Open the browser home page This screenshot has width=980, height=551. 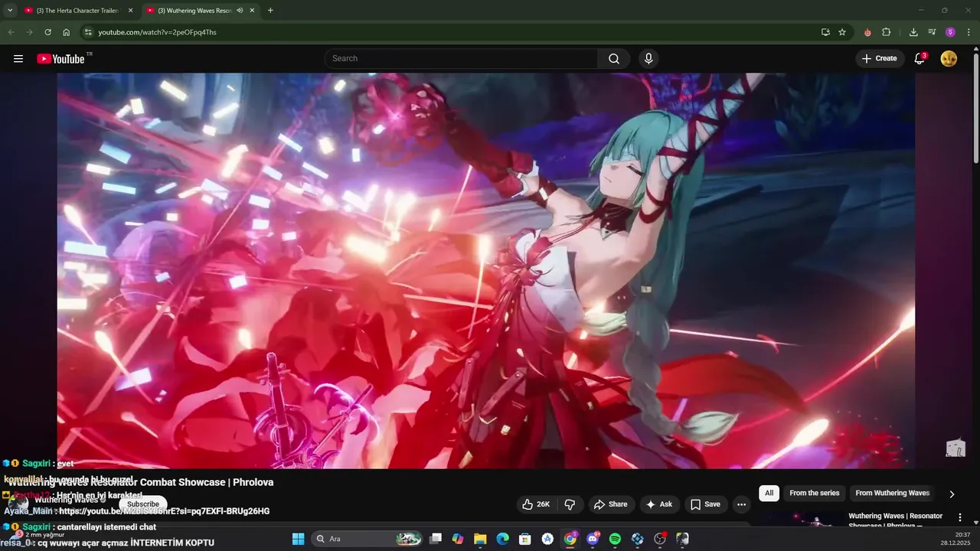coord(67,32)
